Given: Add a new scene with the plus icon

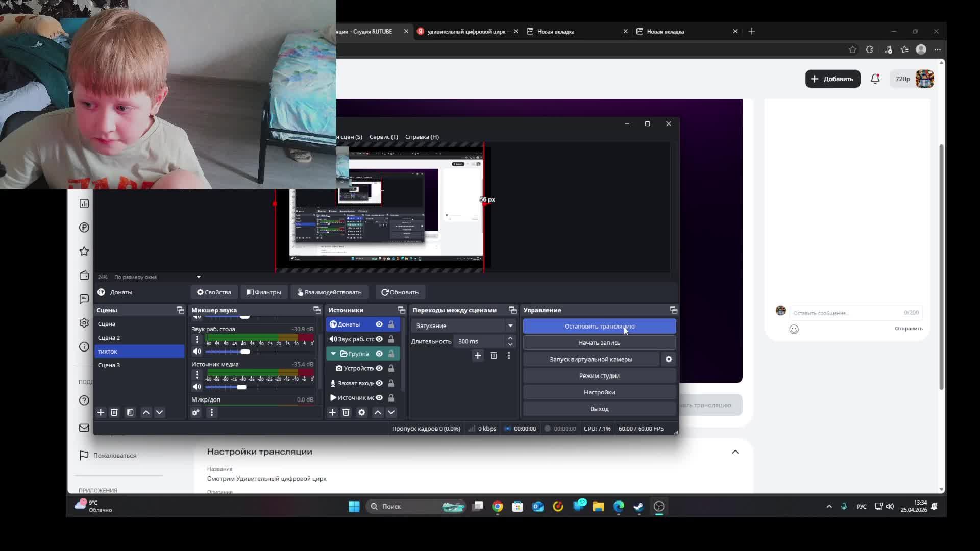Looking at the screenshot, I should (101, 412).
